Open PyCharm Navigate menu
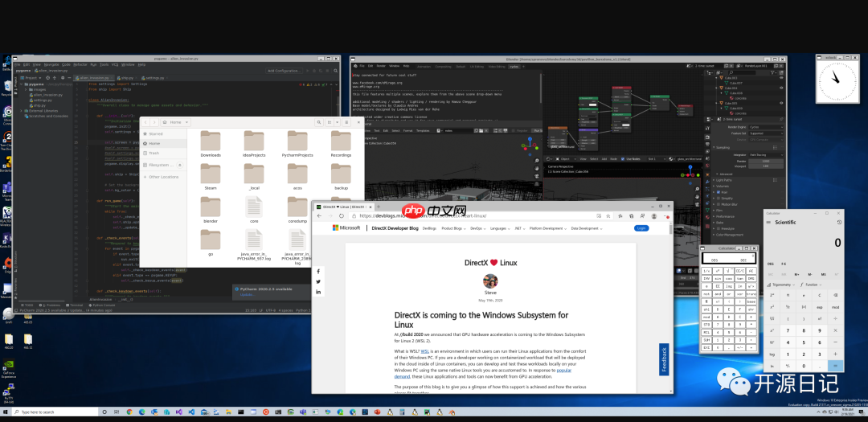 [x=51, y=64]
